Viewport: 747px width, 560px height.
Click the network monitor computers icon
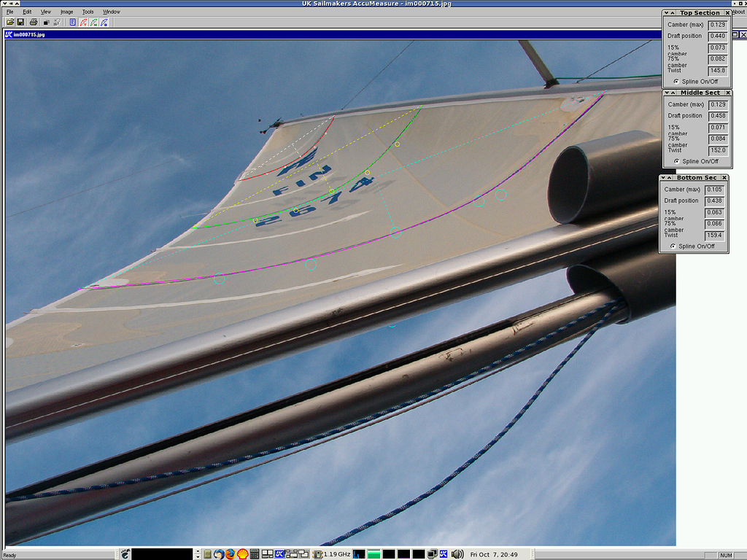click(433, 554)
